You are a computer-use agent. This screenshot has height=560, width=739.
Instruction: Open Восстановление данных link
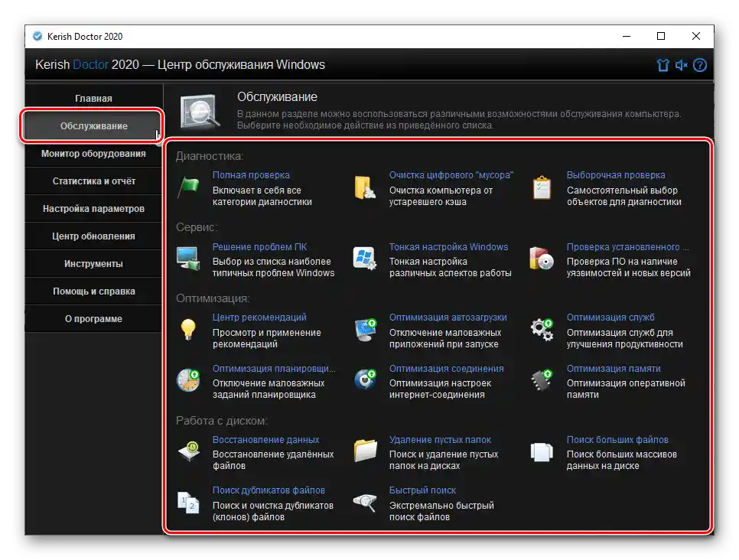[x=265, y=439]
